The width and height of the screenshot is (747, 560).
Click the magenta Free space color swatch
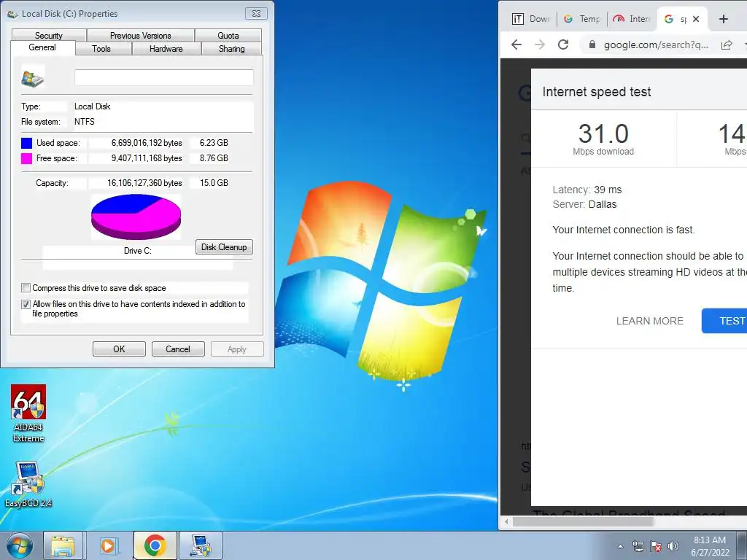[x=27, y=158]
